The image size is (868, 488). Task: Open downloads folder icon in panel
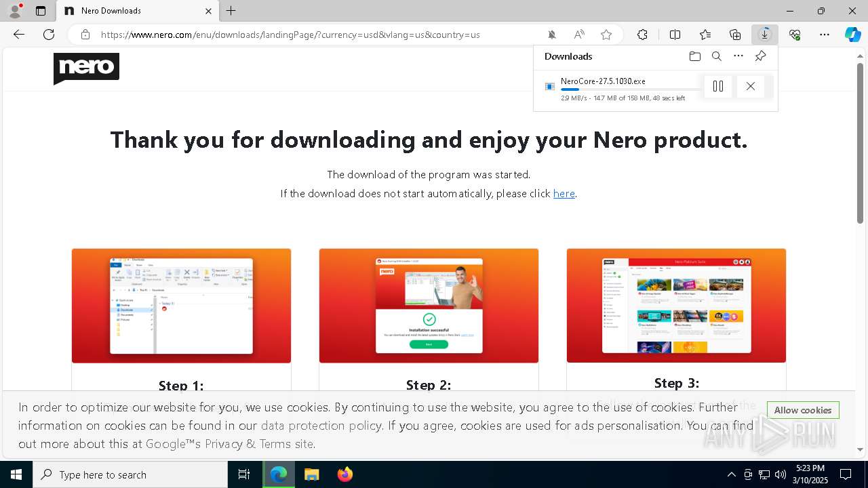(x=695, y=56)
